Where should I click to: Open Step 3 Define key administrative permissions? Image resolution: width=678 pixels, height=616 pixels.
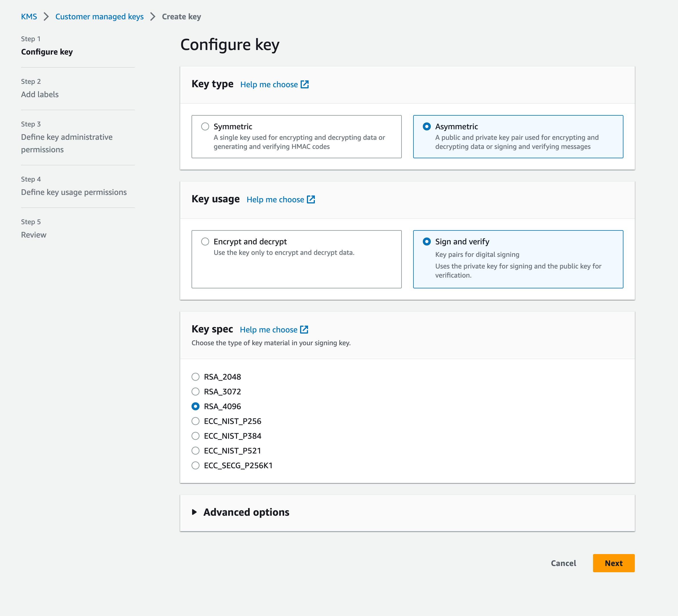click(66, 143)
